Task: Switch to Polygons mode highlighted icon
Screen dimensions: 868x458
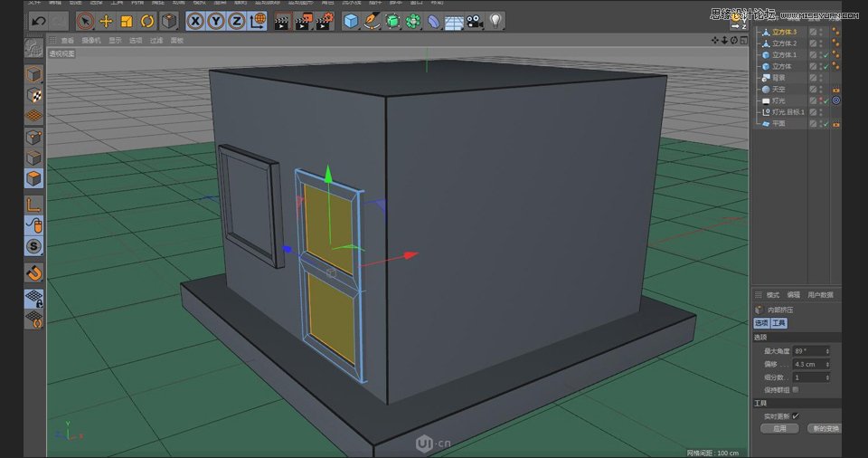Action: [x=33, y=178]
